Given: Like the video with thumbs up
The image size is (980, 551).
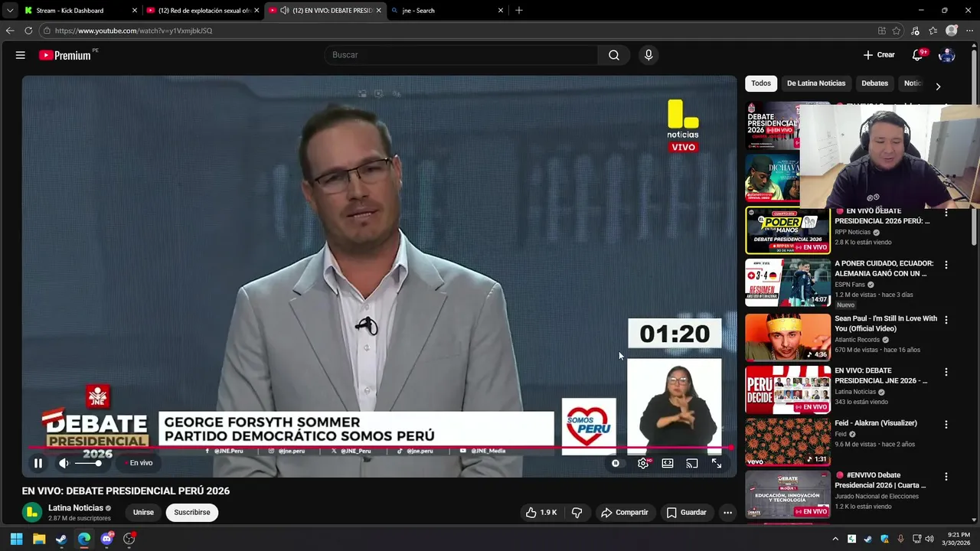Looking at the screenshot, I should pyautogui.click(x=541, y=513).
